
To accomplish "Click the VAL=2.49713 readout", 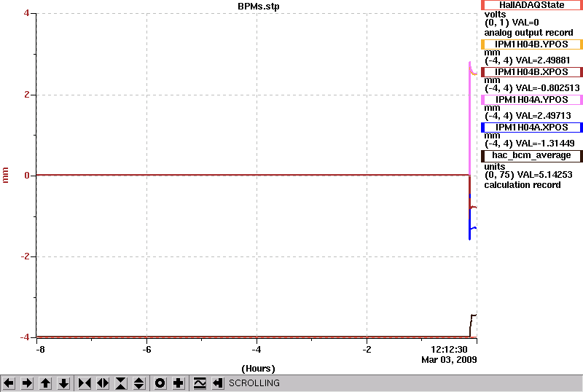I will 541,116.
